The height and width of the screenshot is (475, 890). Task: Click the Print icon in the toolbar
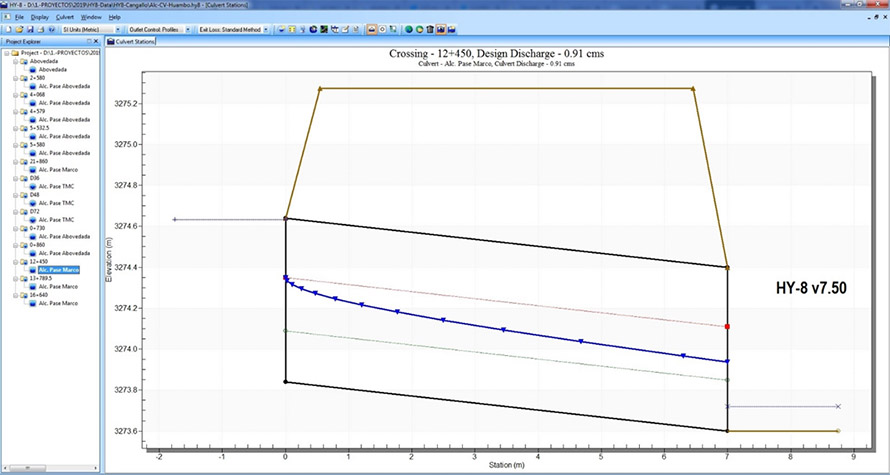(40, 30)
